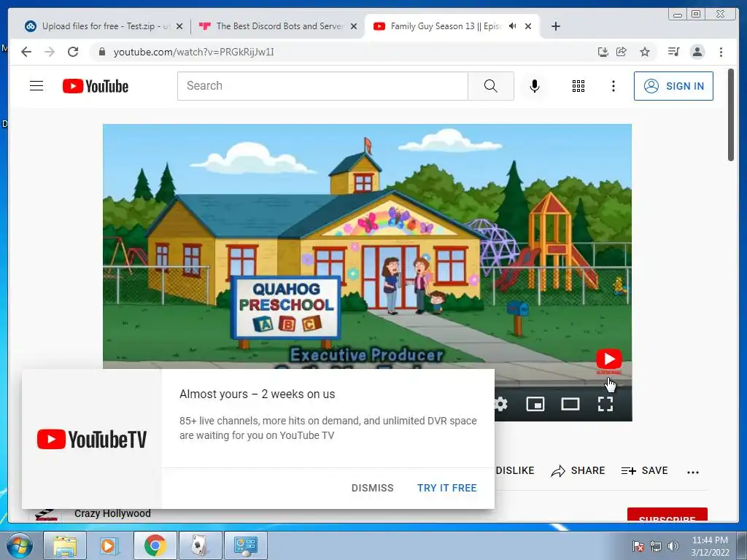Click the share page icon in address bar
747x560 pixels.
[622, 52]
